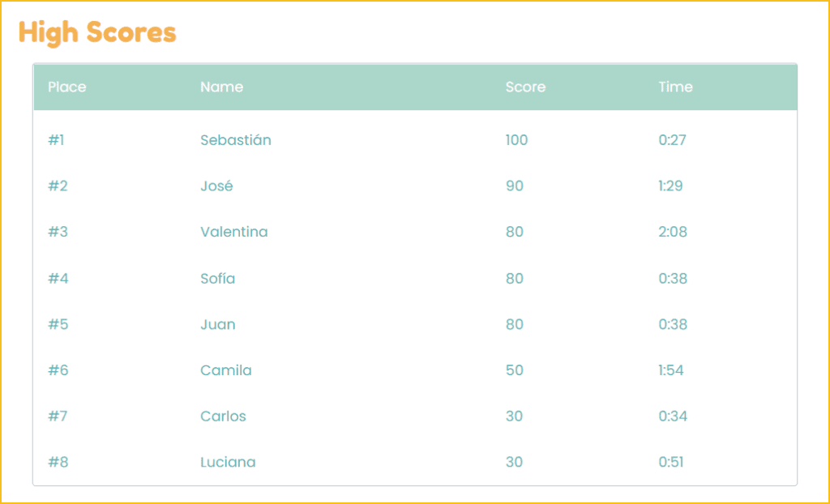830x504 pixels.
Task: Click the High Scores heading
Action: 97,33
